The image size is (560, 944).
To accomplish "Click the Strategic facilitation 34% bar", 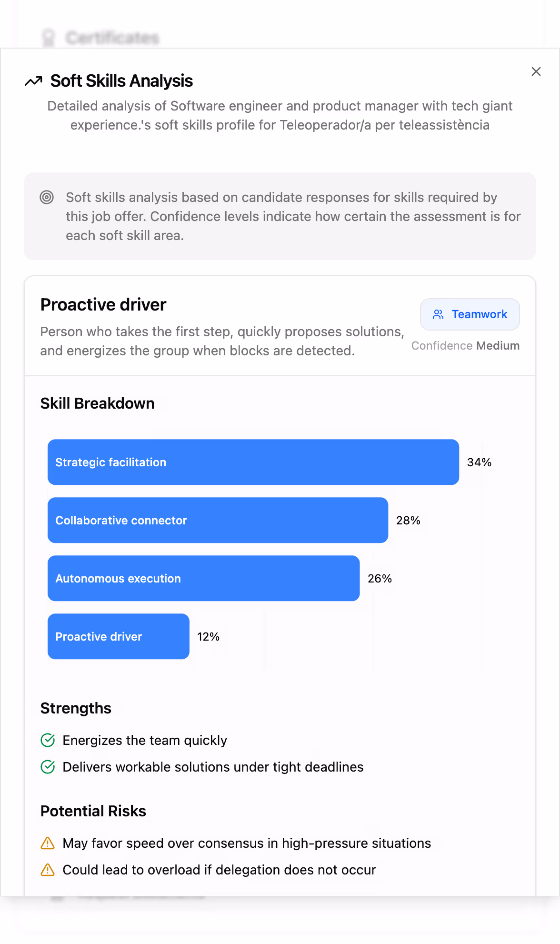I will (253, 462).
